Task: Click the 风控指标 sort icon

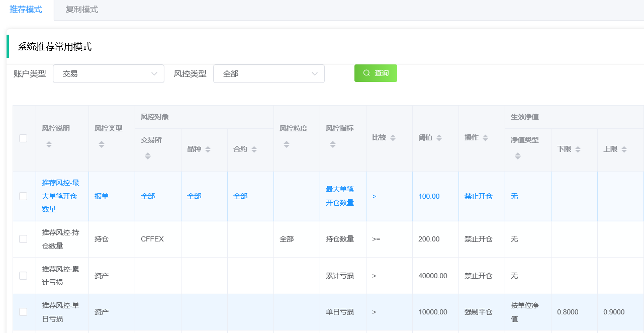Action: (332, 144)
